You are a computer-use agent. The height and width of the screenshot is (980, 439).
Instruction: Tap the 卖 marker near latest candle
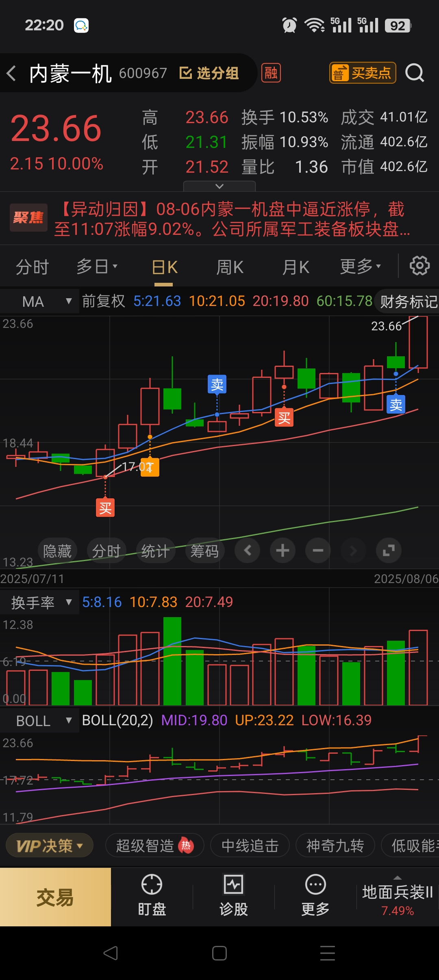[x=396, y=404]
